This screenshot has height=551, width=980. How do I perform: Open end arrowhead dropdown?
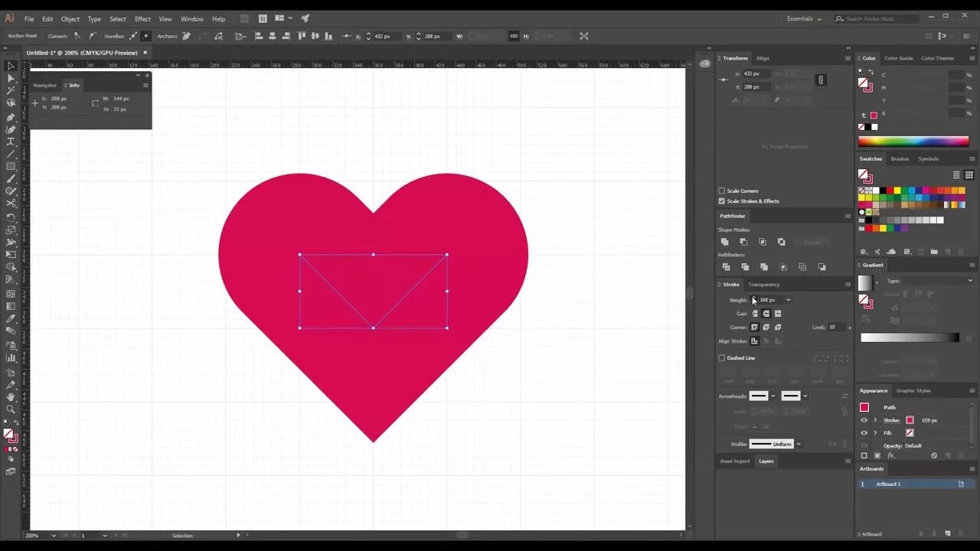[805, 396]
